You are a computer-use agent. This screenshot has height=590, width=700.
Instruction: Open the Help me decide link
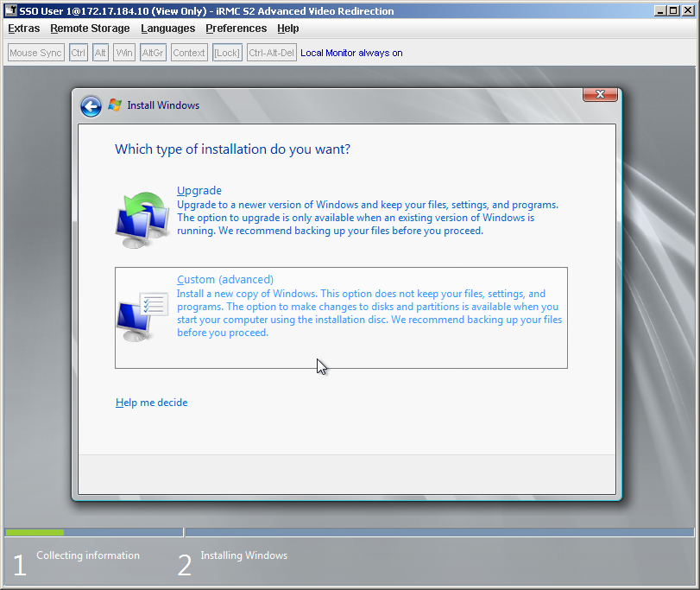coord(151,403)
